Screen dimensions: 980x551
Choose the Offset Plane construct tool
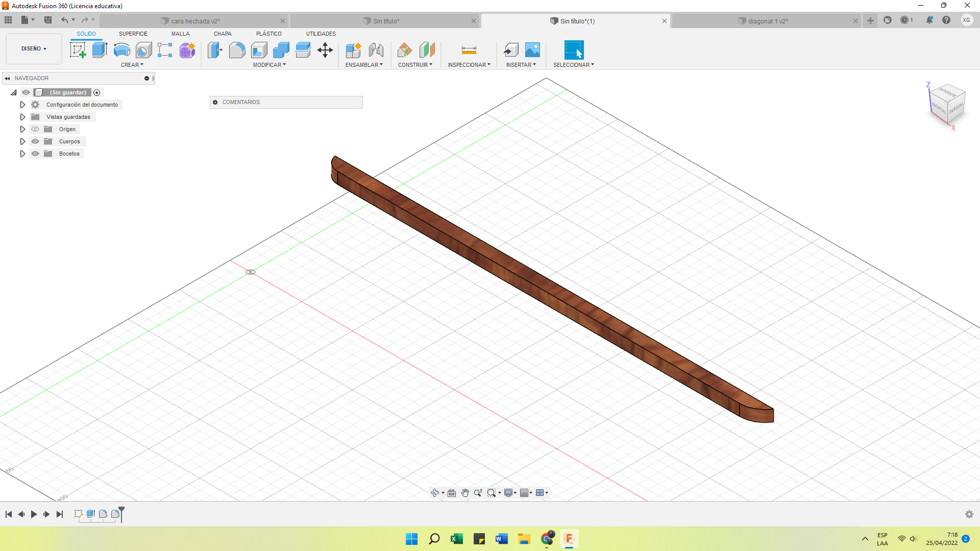[x=404, y=50]
